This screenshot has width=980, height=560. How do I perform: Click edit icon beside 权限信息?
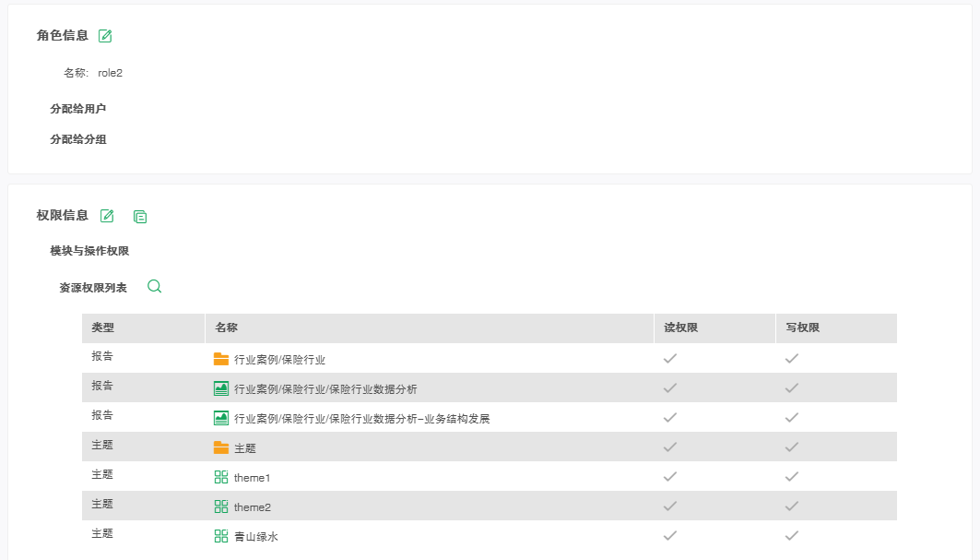[107, 216]
